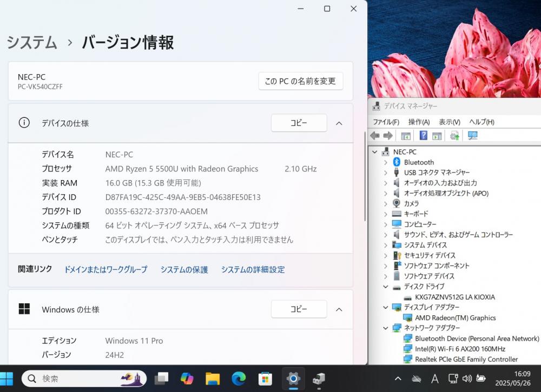541x392 pixels.
Task: Click the Device Manager icon on the taskbar
Action: tap(319, 378)
